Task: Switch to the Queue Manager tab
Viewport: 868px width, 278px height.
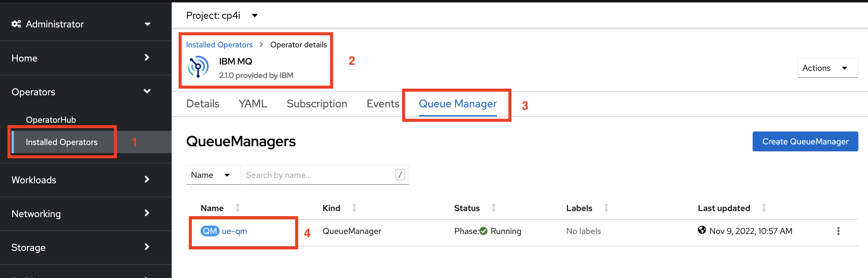Action: tap(457, 104)
